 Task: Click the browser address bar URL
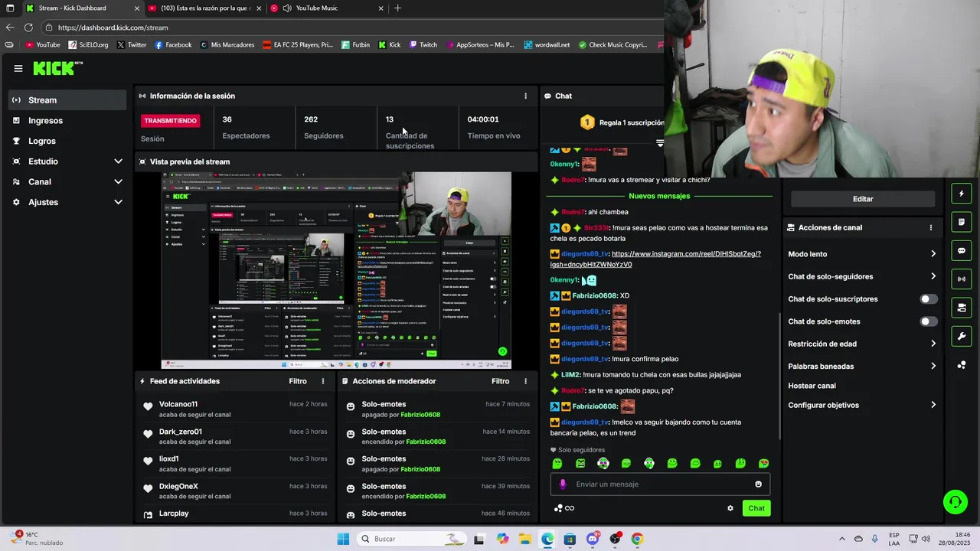pos(113,28)
